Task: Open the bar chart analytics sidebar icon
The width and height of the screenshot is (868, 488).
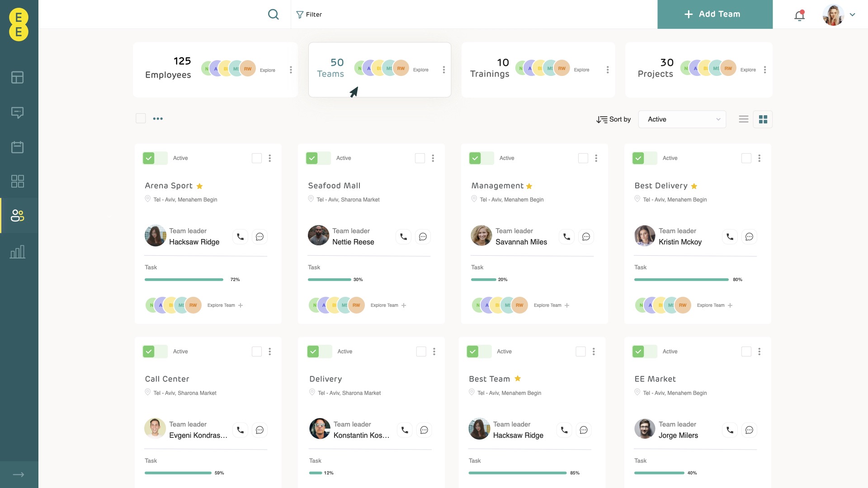Action: pyautogui.click(x=18, y=252)
